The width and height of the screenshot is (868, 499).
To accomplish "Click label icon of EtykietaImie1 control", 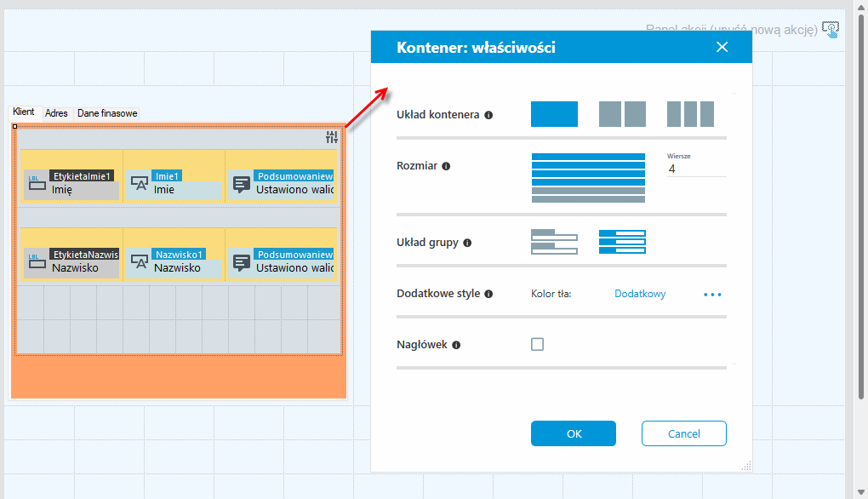I will tap(37, 183).
